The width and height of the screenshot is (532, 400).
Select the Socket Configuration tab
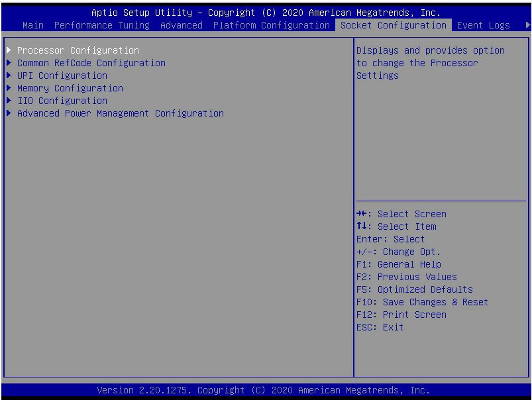tap(394, 25)
